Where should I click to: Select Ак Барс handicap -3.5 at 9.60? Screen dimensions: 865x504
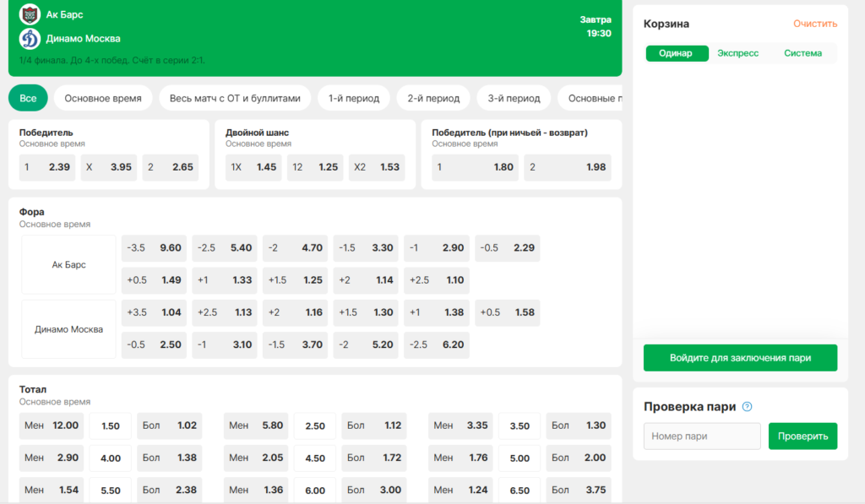coord(154,248)
